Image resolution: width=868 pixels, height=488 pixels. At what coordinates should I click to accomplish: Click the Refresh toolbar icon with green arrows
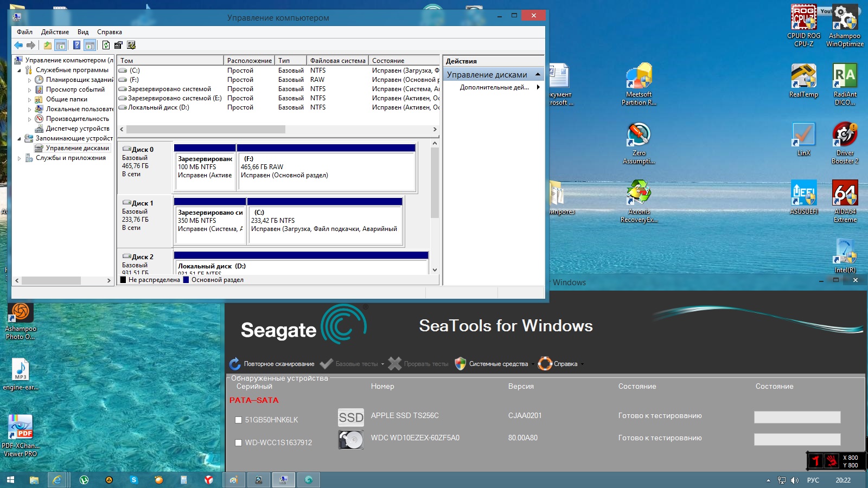pos(106,46)
